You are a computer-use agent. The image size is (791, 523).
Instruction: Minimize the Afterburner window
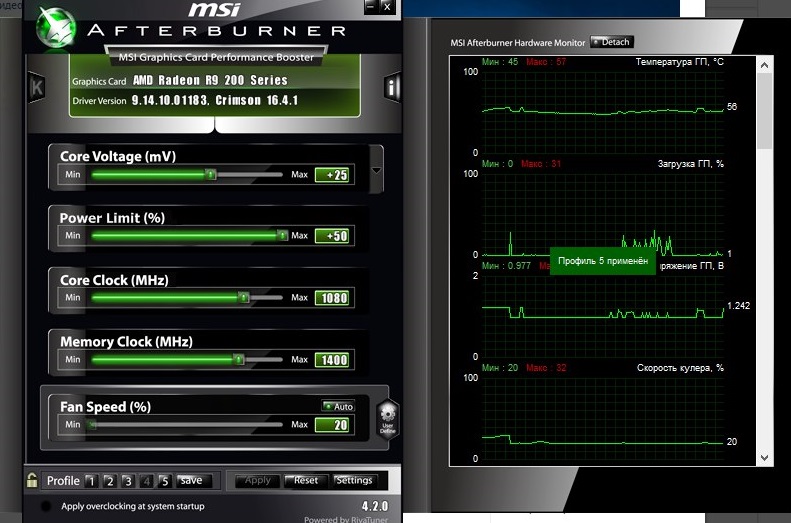[371, 7]
